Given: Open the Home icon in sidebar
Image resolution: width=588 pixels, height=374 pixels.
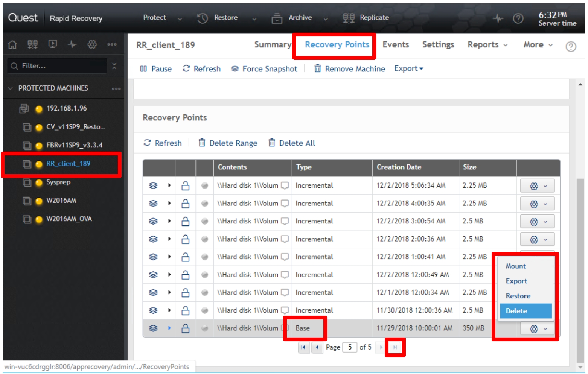Looking at the screenshot, I should 12,45.
